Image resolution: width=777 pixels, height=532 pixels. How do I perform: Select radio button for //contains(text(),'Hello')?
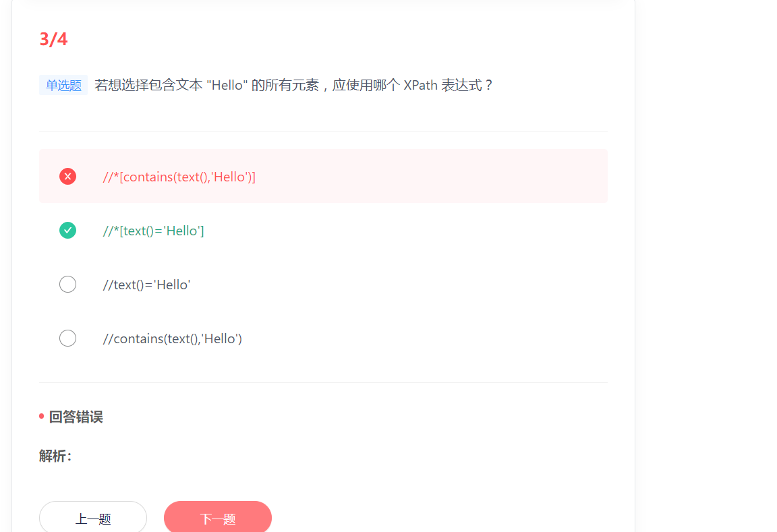point(68,338)
